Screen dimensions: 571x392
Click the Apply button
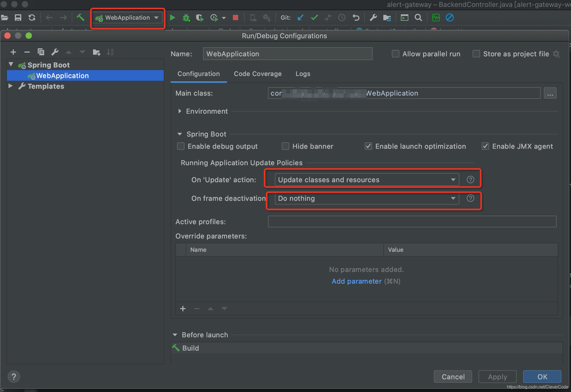(497, 377)
